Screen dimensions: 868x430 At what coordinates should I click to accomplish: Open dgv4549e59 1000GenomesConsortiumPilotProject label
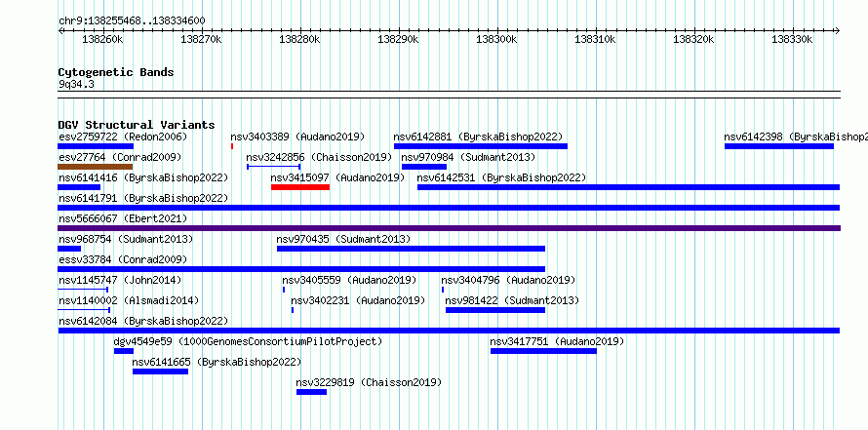tap(248, 341)
